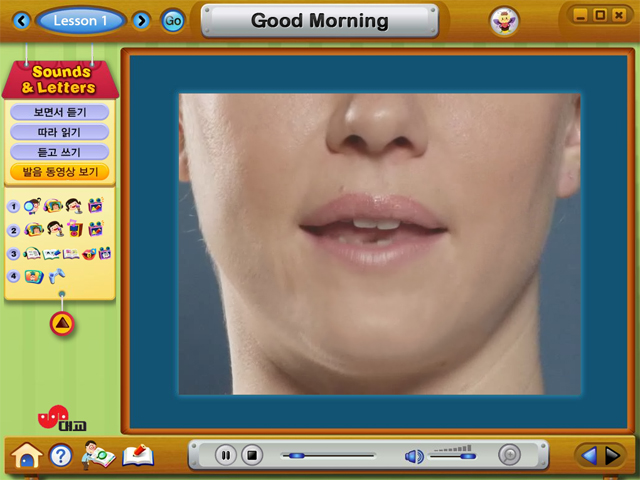Screen dimensions: 640x480
Task: Click the game controller icon in row 4
Action: click(57, 276)
